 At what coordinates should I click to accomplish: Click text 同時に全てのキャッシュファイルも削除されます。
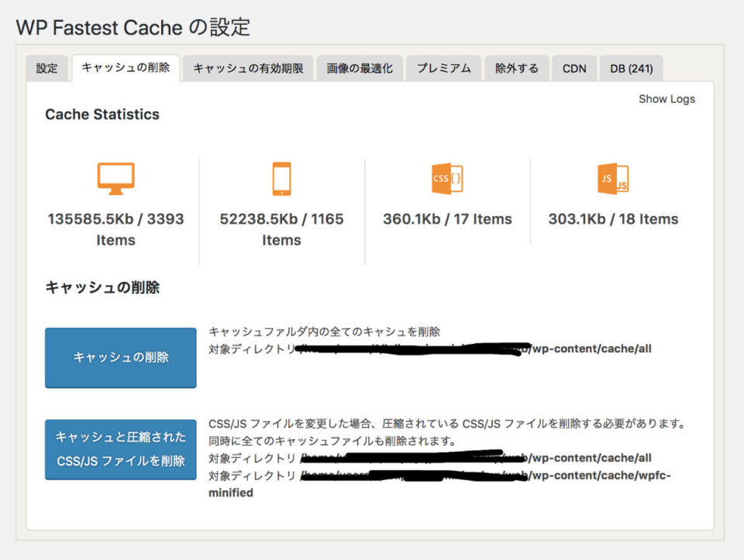332,441
